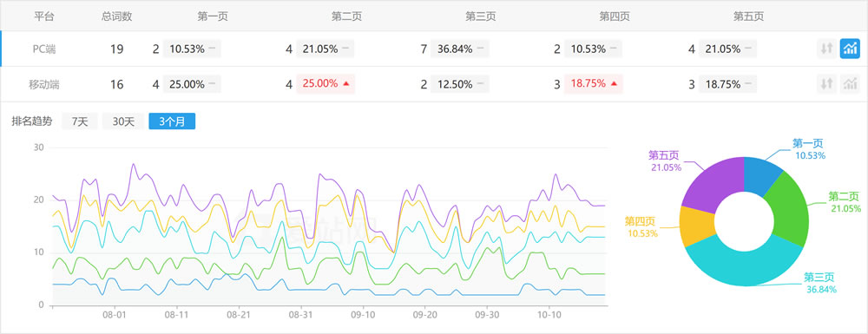Click the 08-21 x-axis date
The width and height of the screenshot is (868, 334).
point(239,315)
